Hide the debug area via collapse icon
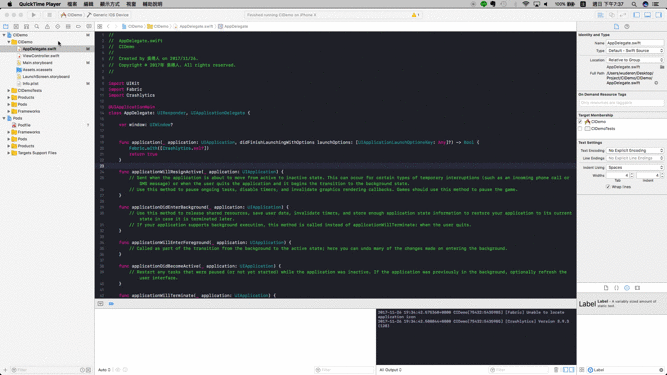 click(x=100, y=304)
